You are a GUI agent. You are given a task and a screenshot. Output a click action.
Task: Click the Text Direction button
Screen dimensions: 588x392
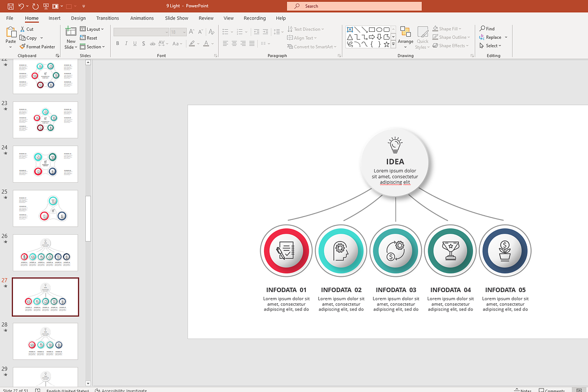(x=306, y=29)
